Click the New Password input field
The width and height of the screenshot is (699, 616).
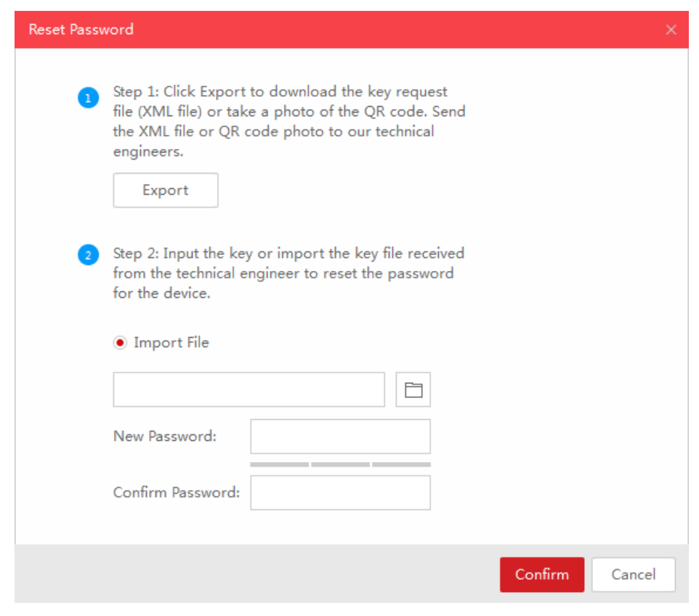click(x=339, y=436)
